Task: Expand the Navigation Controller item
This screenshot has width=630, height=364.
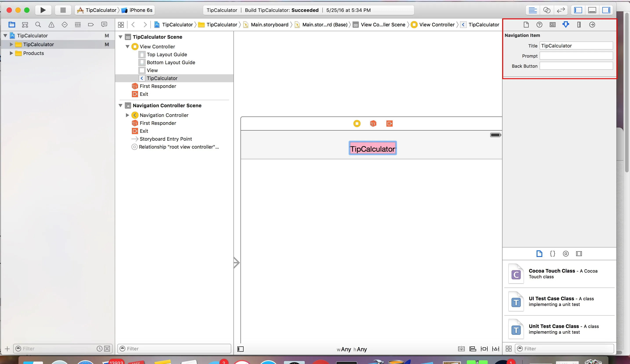Action: pos(127,115)
